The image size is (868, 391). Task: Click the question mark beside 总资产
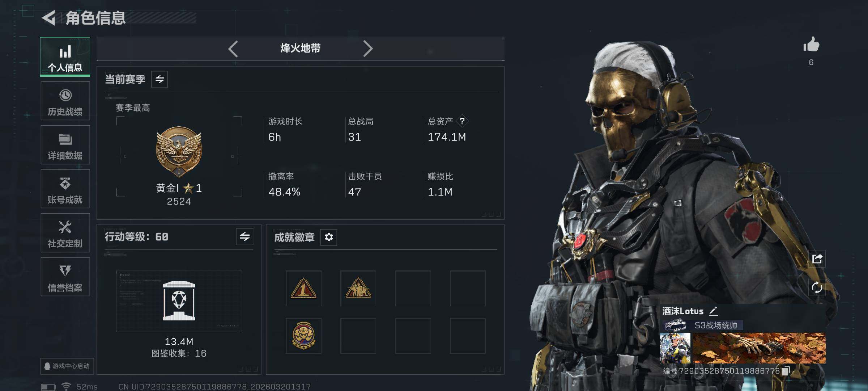tap(462, 121)
